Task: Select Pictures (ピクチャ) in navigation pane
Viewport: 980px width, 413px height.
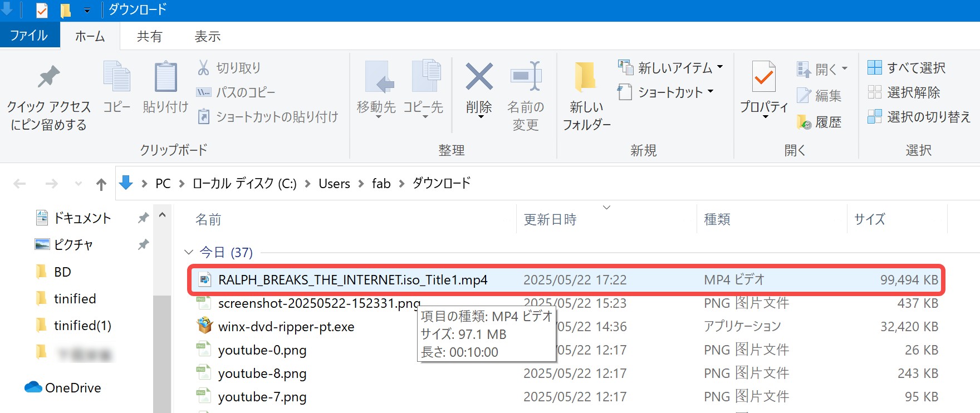Action: pos(73,245)
